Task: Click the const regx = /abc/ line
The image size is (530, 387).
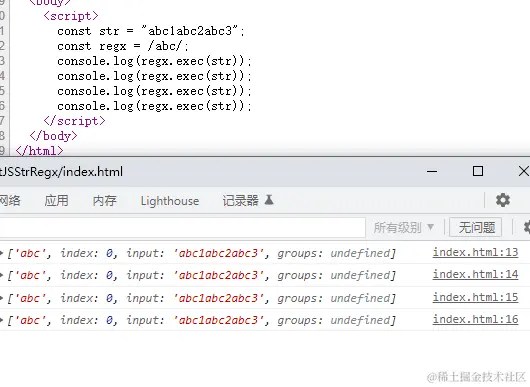Action: point(123,46)
